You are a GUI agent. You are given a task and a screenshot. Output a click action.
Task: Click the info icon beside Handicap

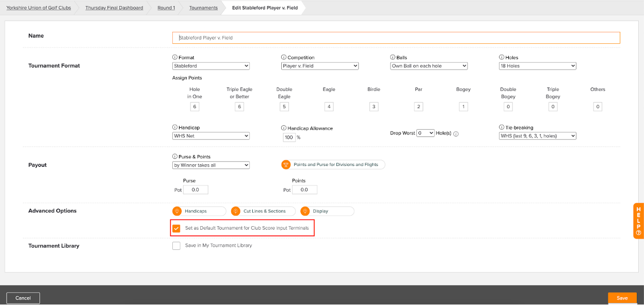pos(175,128)
